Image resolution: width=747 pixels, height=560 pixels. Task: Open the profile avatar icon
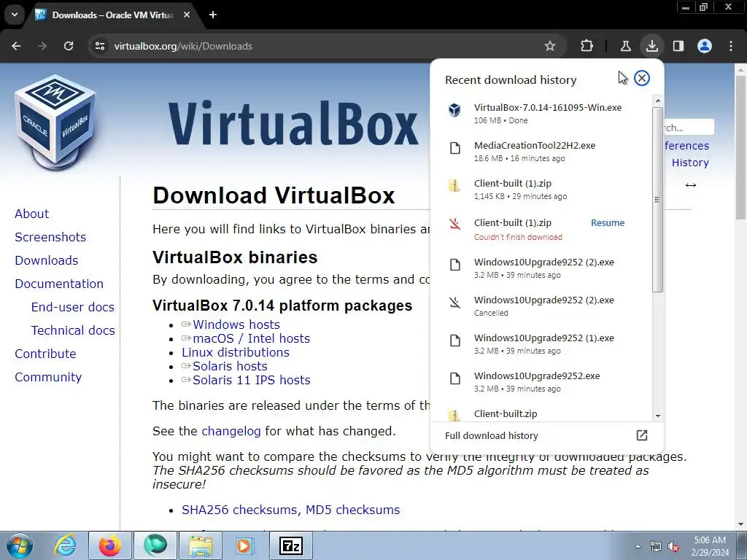pos(705,46)
